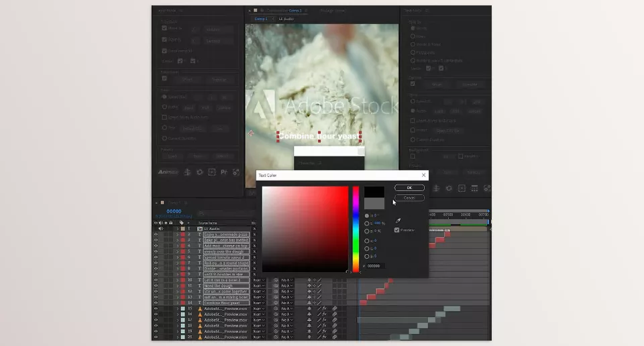Screen dimensions: 644x346
Task: Click parent pick whip spiral on layer 16
Action: (x=276, y=314)
